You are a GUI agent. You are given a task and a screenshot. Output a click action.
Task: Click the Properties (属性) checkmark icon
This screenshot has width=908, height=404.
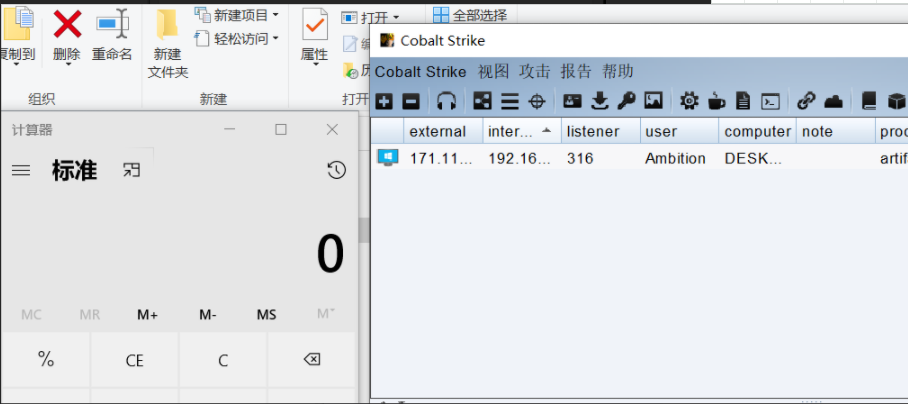[x=315, y=24]
